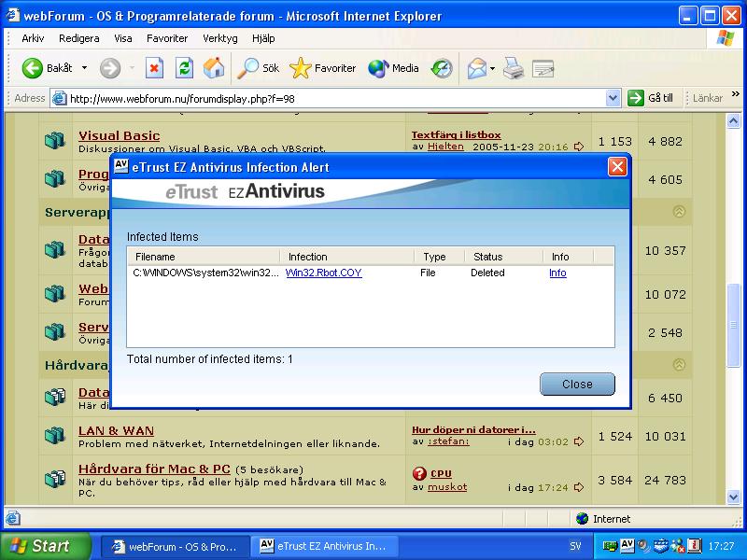Open the Favoriter menu
Viewport: 747px width, 560px height.
click(x=167, y=38)
